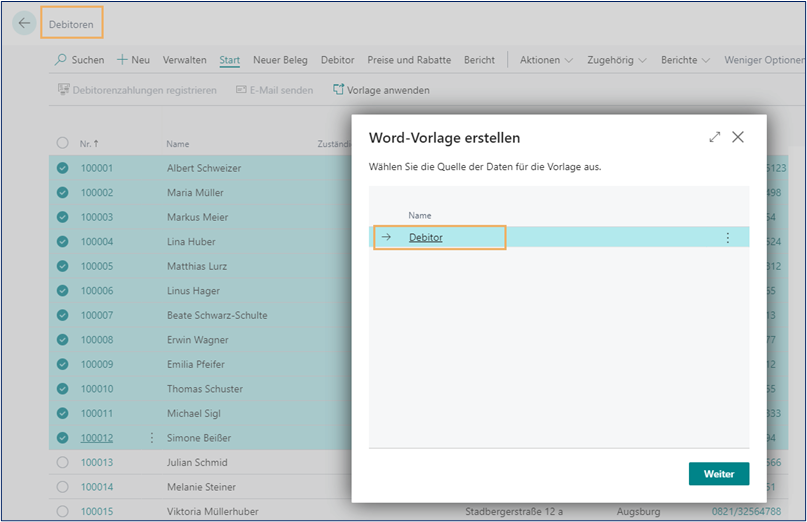Expand the Word-Vorlage dialog to full size
This screenshot has width=807, height=522.
tap(714, 137)
